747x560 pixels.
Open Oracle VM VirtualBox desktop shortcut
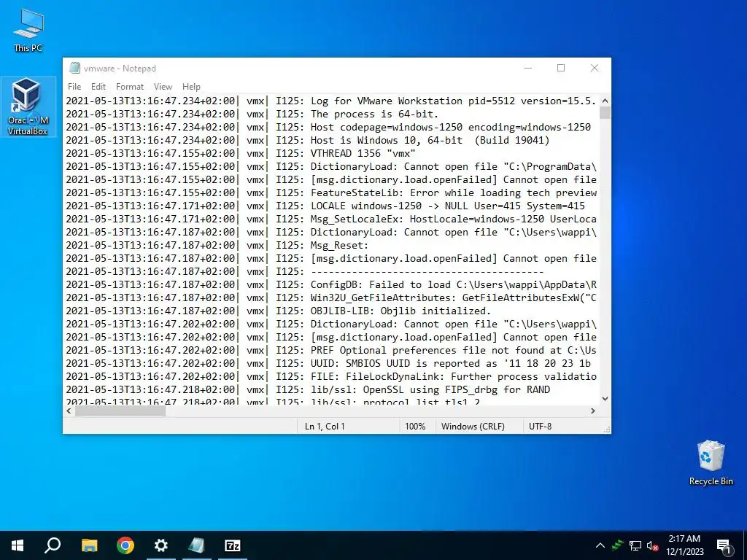coord(28,107)
